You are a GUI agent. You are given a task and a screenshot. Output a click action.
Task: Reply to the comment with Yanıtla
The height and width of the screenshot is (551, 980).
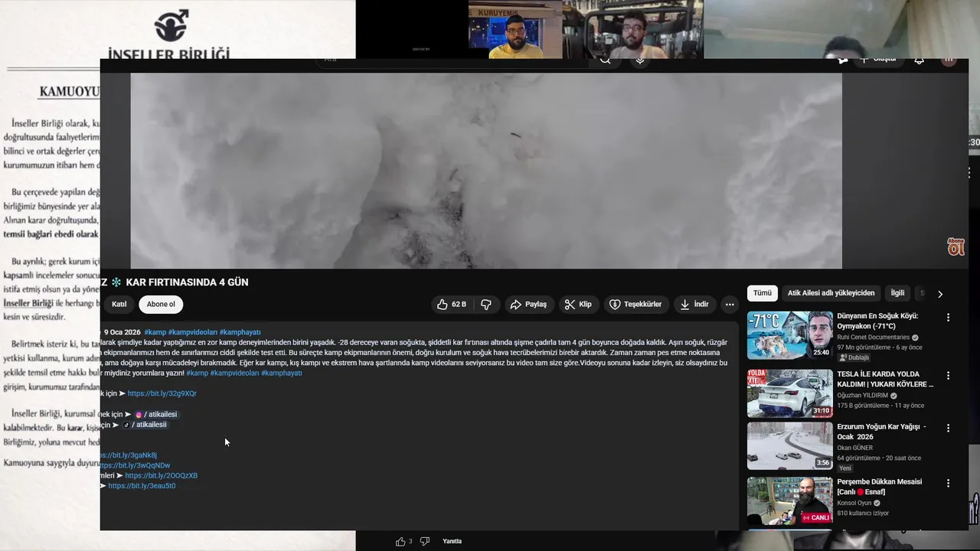(x=452, y=542)
